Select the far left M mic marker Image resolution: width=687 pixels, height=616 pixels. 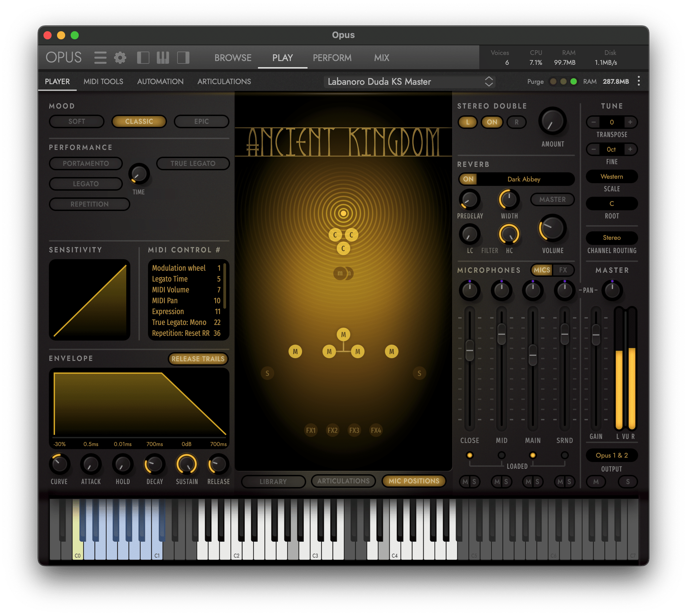point(295,351)
